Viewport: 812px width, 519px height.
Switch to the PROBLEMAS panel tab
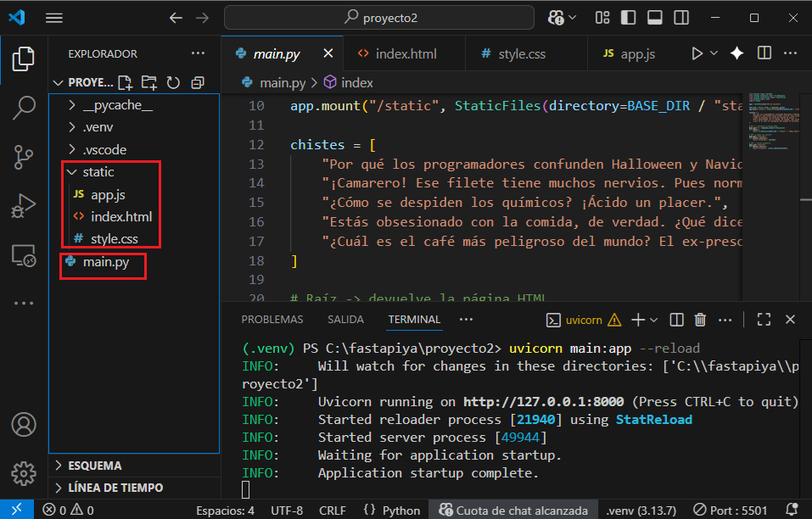click(x=272, y=319)
